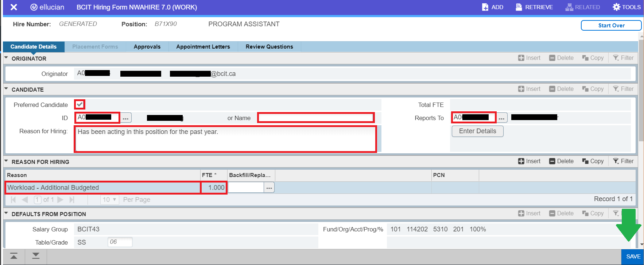Click Insert in the ORIGINATOR section

[x=529, y=58]
